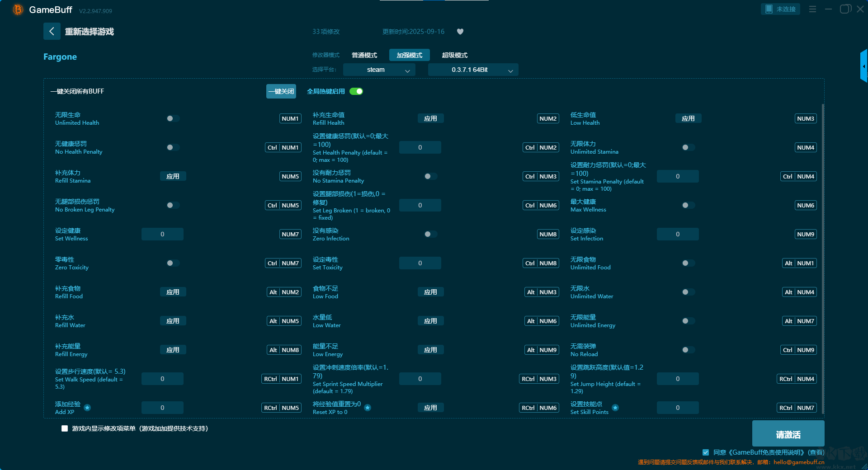Toggle Unlimited Energy switch
This screenshot has width=868, height=470.
tap(688, 321)
